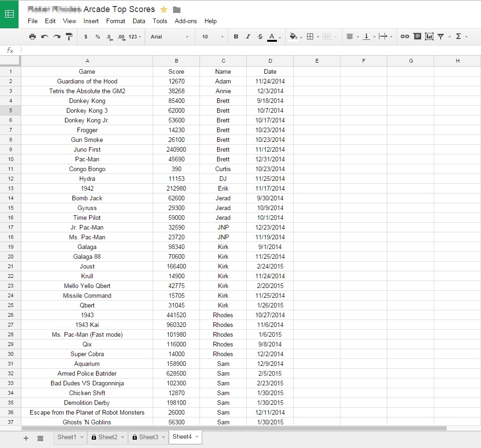Show the all sheets list
This screenshot has height=448, width=481.
click(40, 438)
